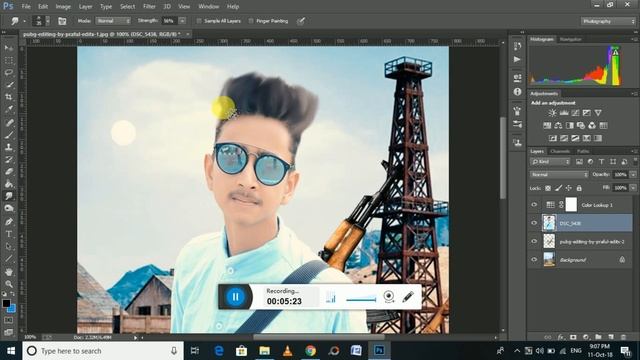Select the Hand tool

9,271
